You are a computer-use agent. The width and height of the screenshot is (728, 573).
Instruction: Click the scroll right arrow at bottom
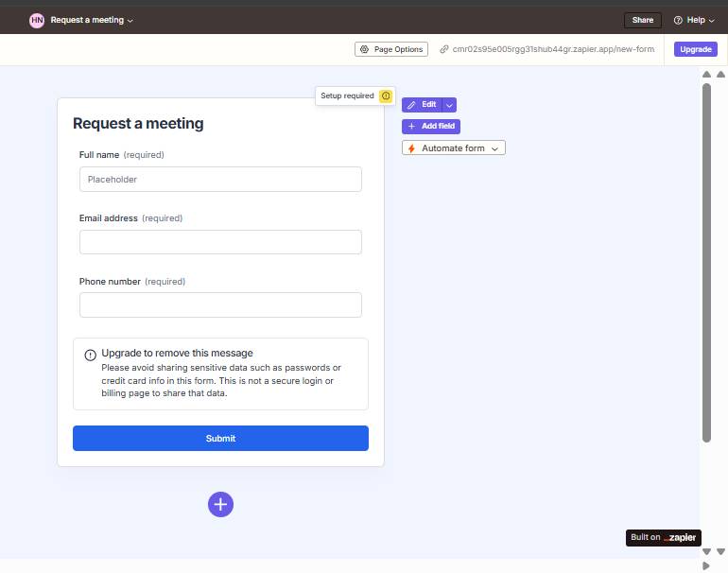[x=706, y=566]
